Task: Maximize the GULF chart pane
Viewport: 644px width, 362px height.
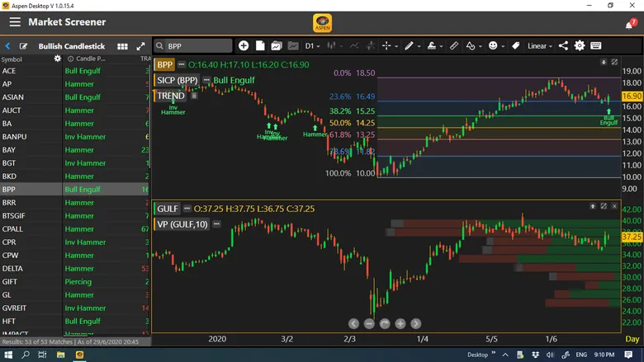Action: click(x=604, y=206)
